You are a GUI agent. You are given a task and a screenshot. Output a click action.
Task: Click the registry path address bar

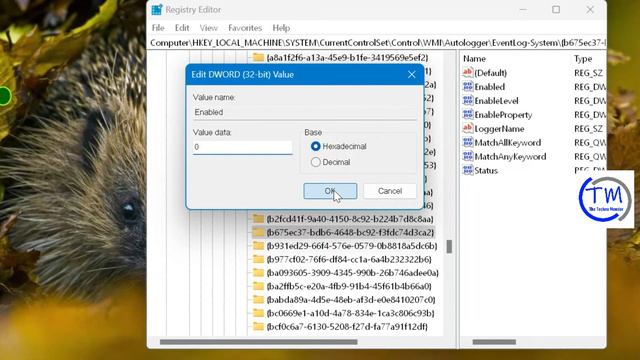tap(377, 43)
